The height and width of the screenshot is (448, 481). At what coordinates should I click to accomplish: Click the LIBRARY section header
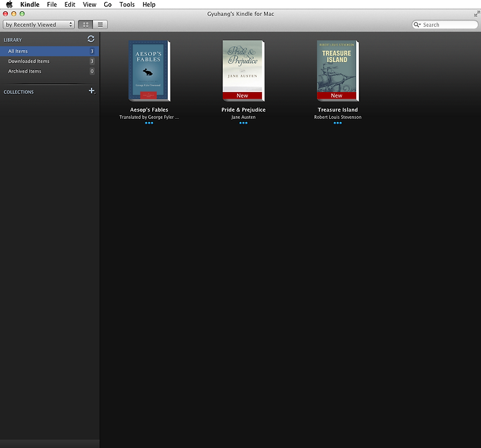coord(13,40)
